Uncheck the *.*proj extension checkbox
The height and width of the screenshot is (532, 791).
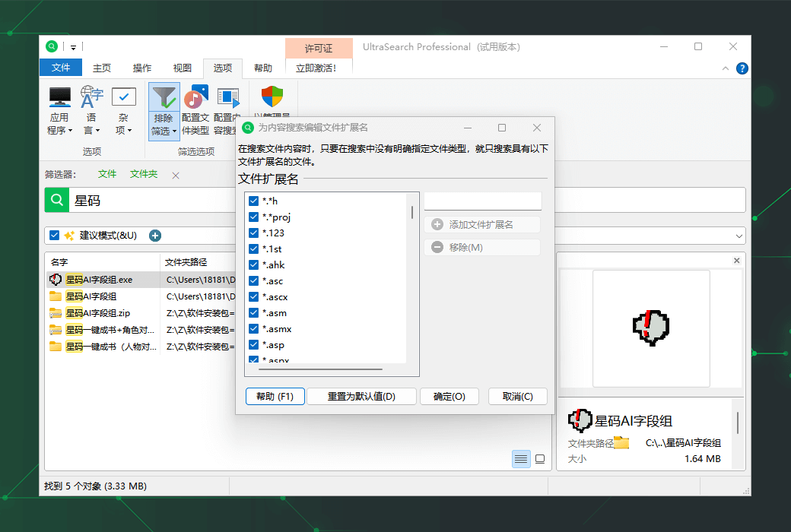[x=254, y=217]
